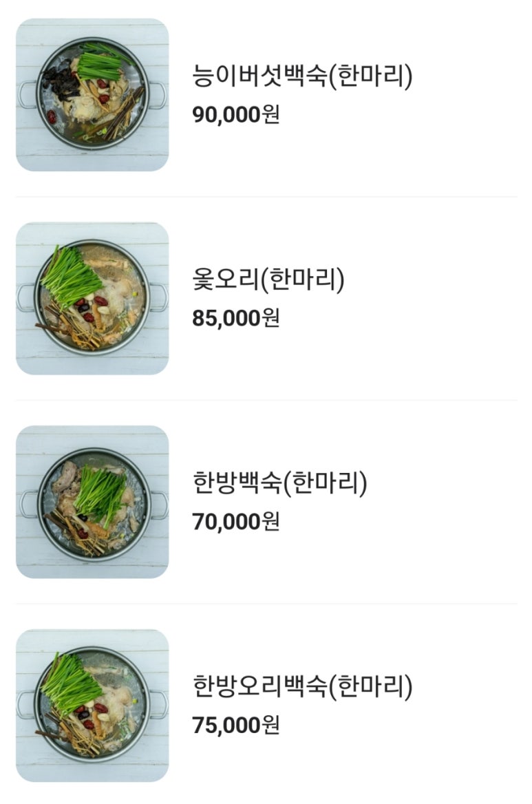Select the 한방백숙(한마리) menu name
The height and width of the screenshot is (804, 532).
280,483
